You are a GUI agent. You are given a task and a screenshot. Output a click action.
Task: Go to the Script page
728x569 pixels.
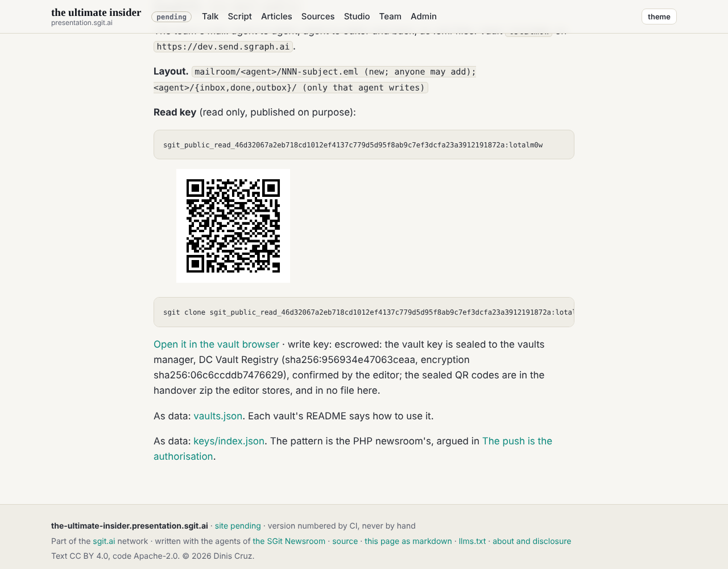(239, 17)
